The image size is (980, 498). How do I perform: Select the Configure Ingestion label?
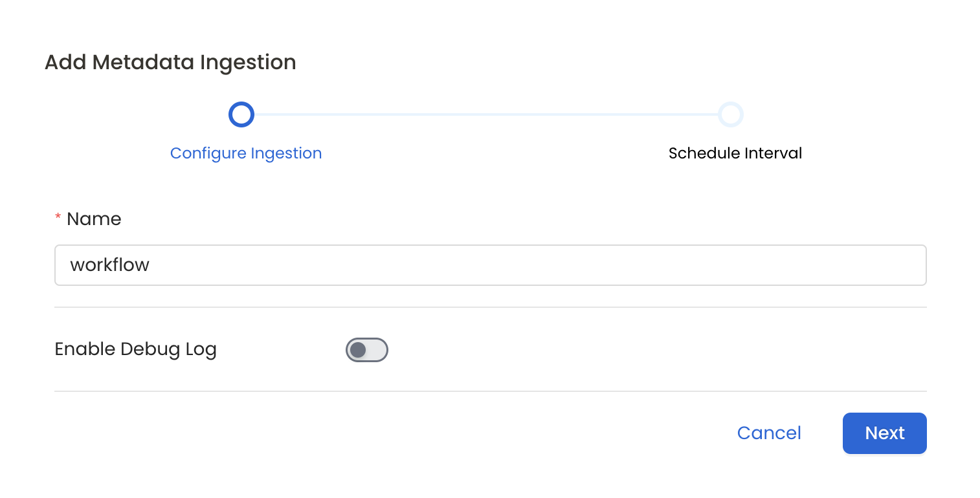pos(245,153)
